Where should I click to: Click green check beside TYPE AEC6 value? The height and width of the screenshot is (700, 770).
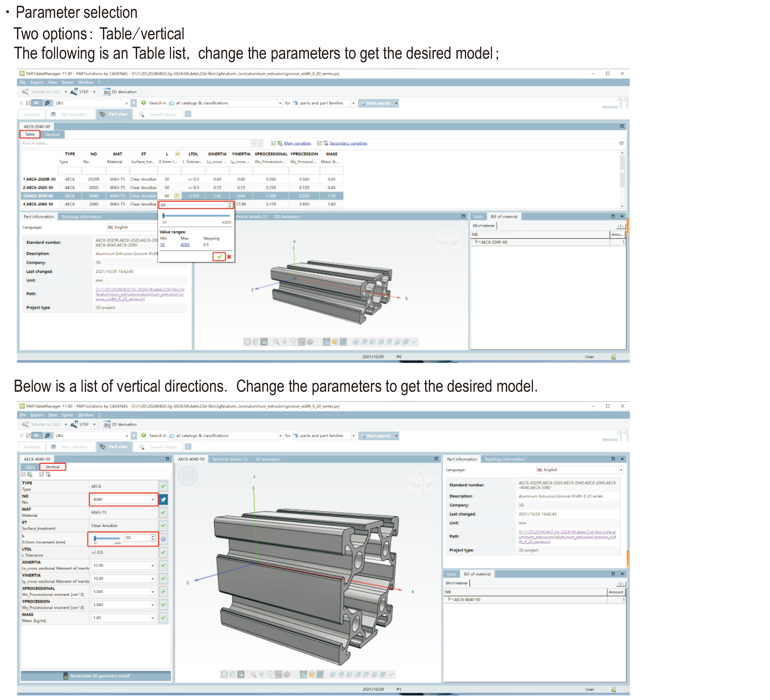163,486
